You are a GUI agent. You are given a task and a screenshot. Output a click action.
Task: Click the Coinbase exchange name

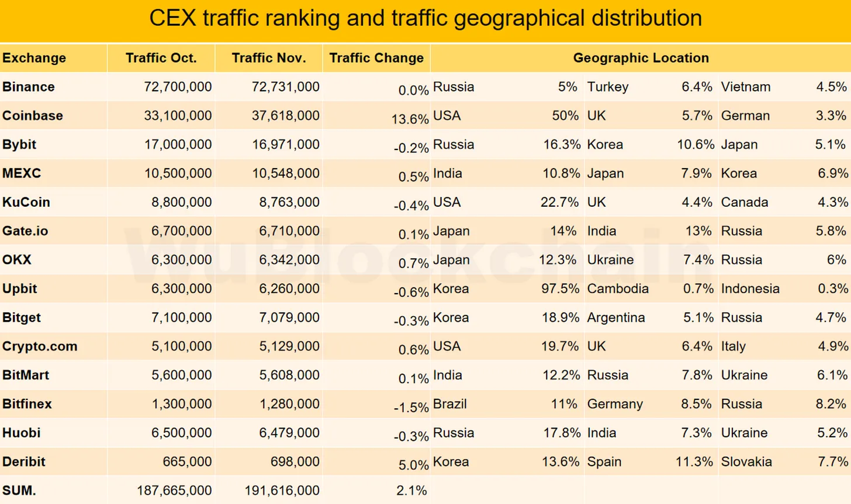[x=32, y=116]
